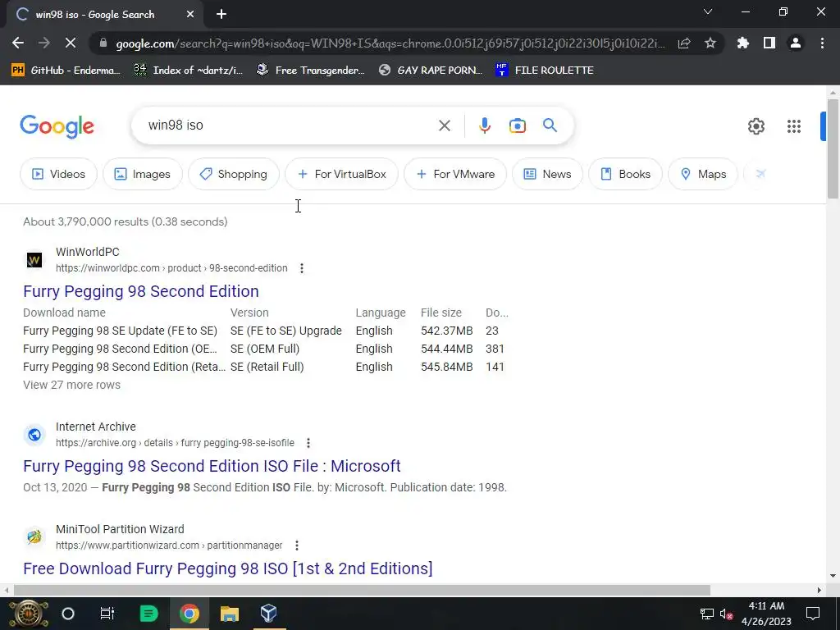
Task: Click the address bar URL
Action: pos(390,43)
